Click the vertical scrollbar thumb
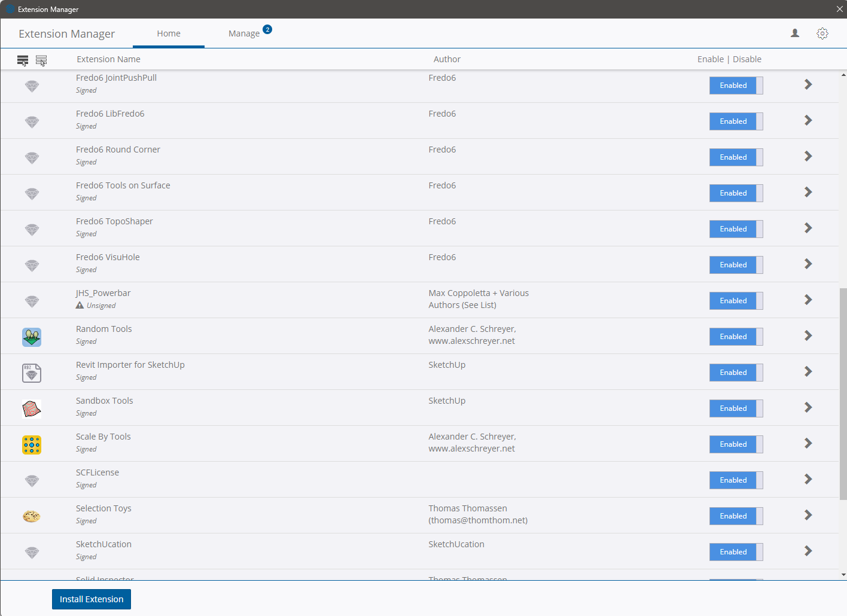Image resolution: width=847 pixels, height=616 pixels. tap(843, 394)
